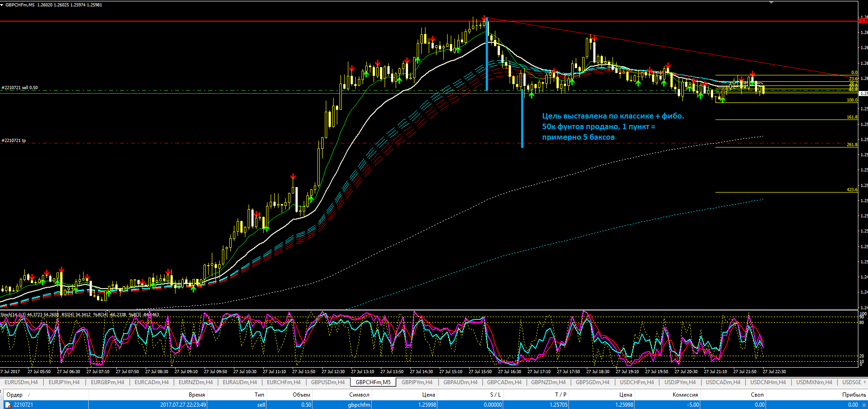Image resolution: width=868 pixels, height=409 pixels.
Task: Close order 2210721 with the X icon
Action: tap(864, 405)
